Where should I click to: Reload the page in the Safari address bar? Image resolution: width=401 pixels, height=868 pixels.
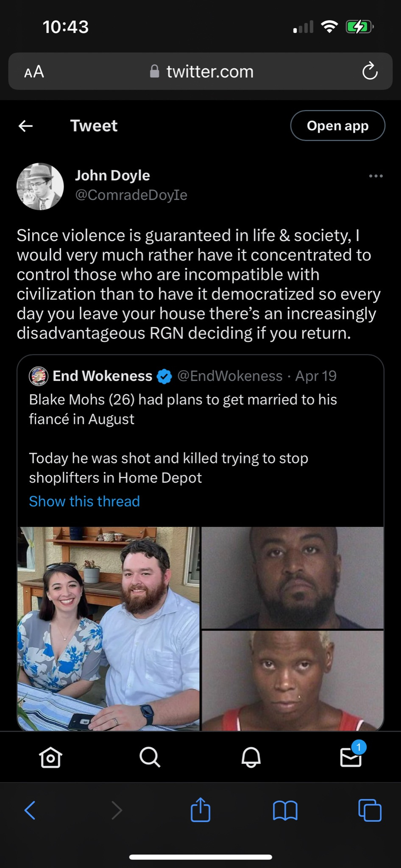click(x=370, y=71)
